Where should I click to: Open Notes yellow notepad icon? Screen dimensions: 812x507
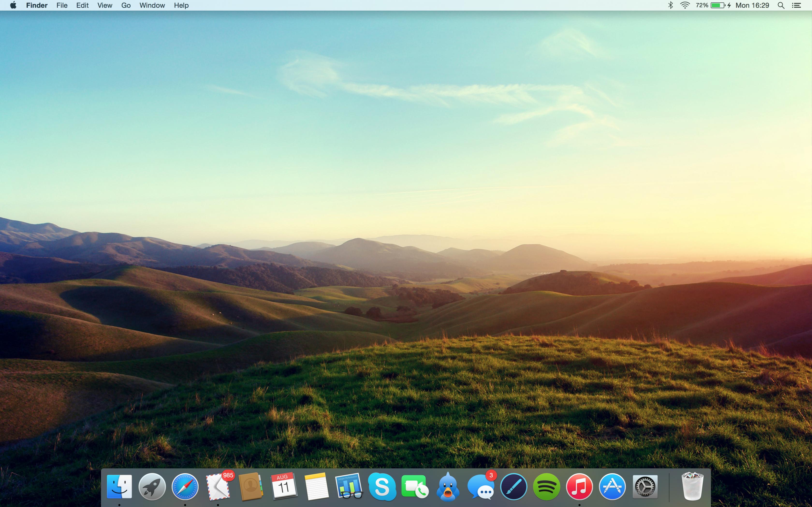pos(316,486)
